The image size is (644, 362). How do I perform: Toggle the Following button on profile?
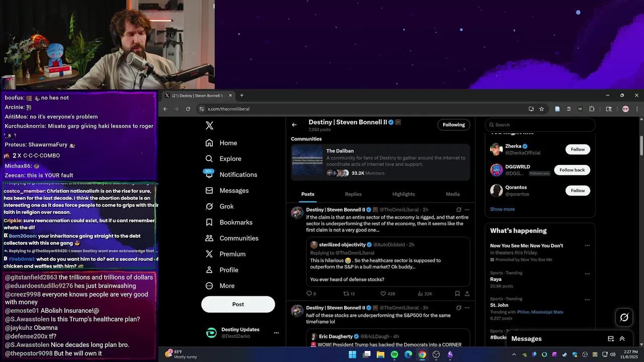point(454,125)
